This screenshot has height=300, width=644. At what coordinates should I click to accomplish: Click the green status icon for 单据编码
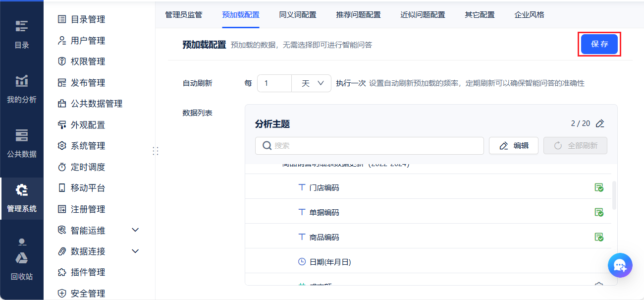pos(599,212)
